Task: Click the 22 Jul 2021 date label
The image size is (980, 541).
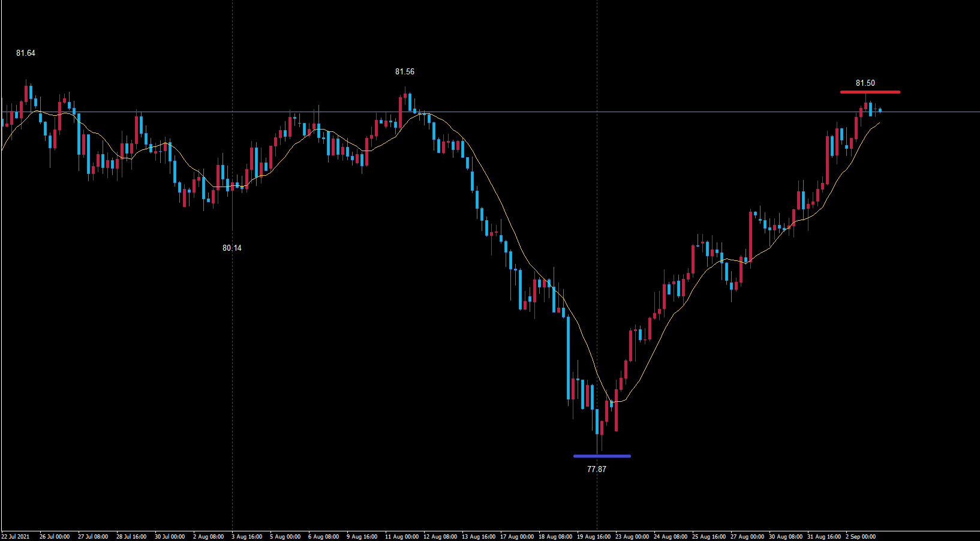Action: coord(16,537)
